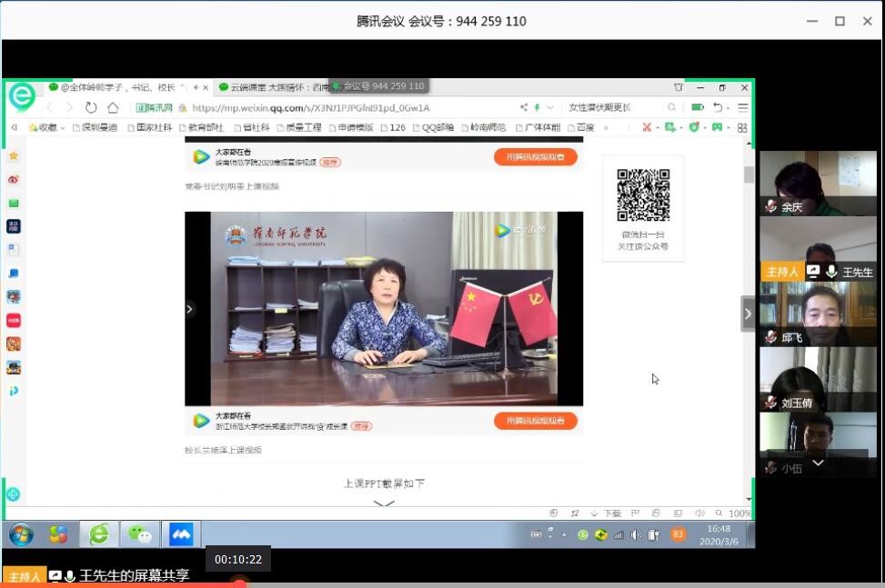Expand the side panel arrow beside video thumbnails

pyautogui.click(x=748, y=314)
